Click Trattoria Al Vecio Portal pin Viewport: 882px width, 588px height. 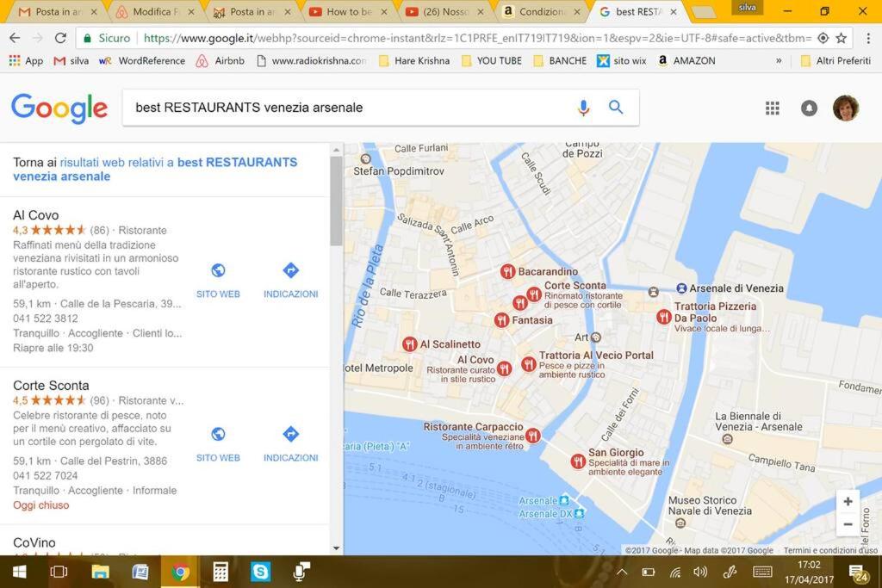coord(528,363)
